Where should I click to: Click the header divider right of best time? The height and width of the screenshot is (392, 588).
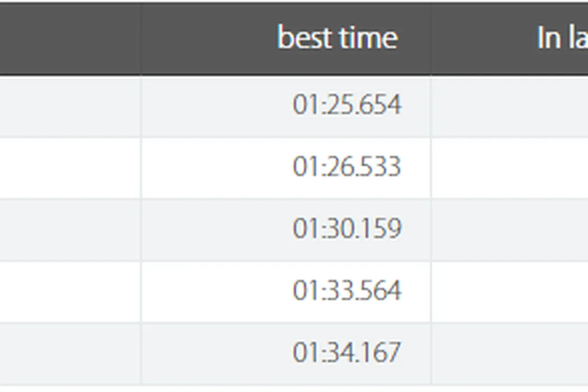click(x=431, y=38)
